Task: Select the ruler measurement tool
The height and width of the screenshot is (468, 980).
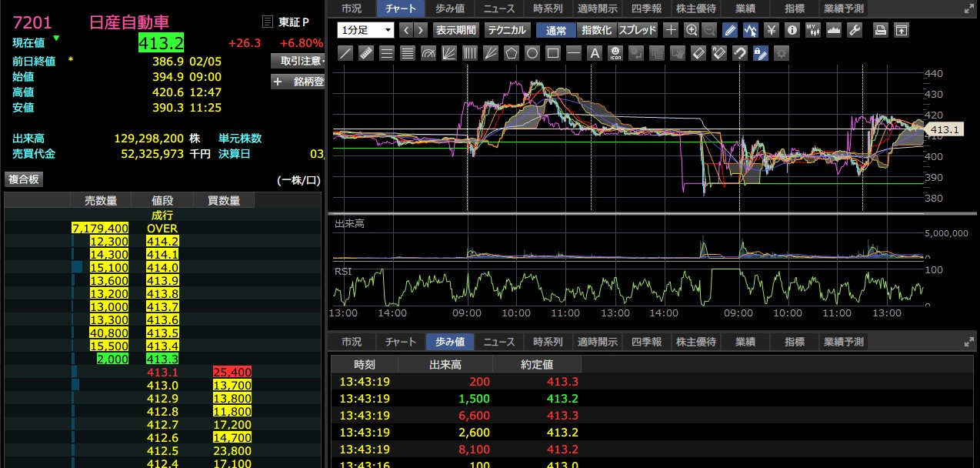Action: pyautogui.click(x=366, y=53)
